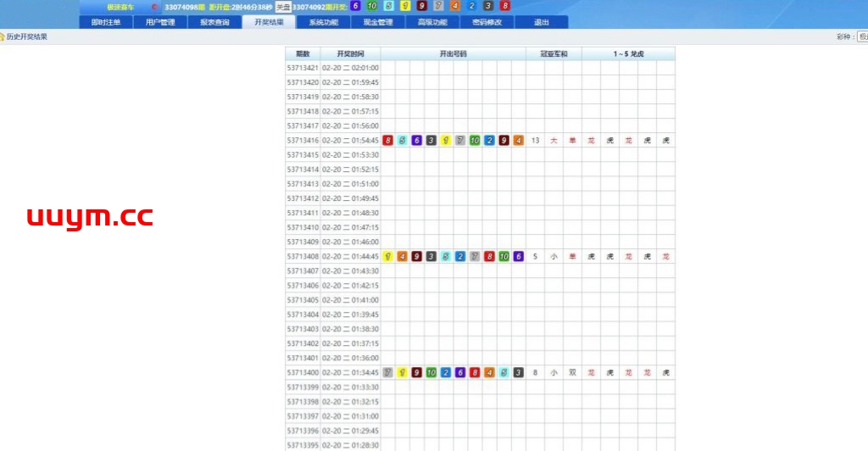
Task: Click the red refresh icon beside 极速赛车
Action: pos(154,7)
